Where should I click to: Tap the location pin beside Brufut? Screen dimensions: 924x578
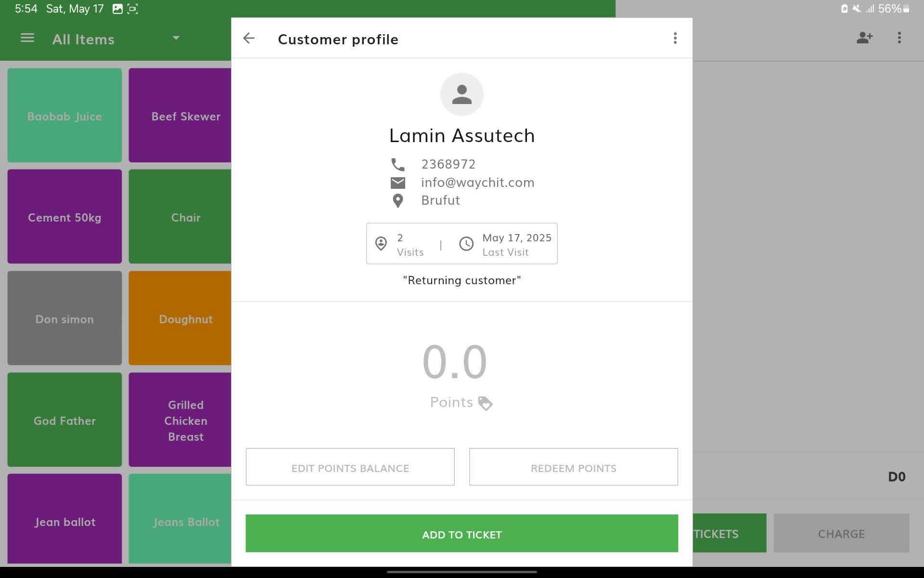tap(398, 200)
